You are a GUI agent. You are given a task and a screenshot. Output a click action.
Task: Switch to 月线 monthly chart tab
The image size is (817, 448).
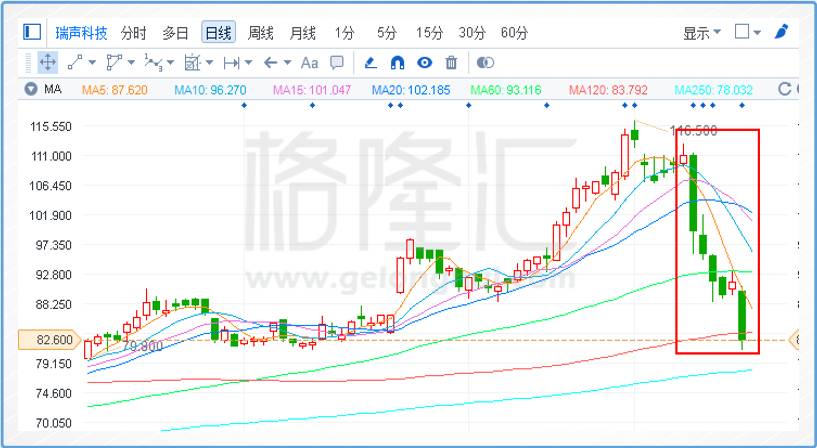[x=302, y=33]
